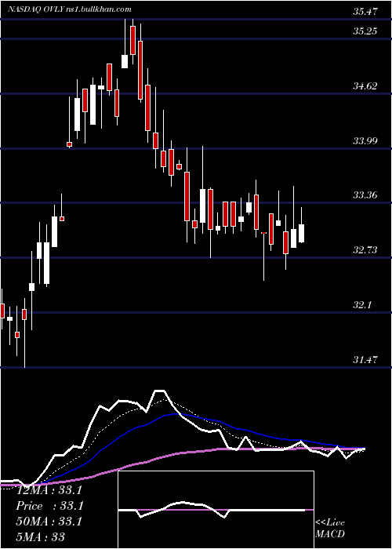Select the 32.1 price level label
The height and width of the screenshot is (549, 392).
[362, 305]
